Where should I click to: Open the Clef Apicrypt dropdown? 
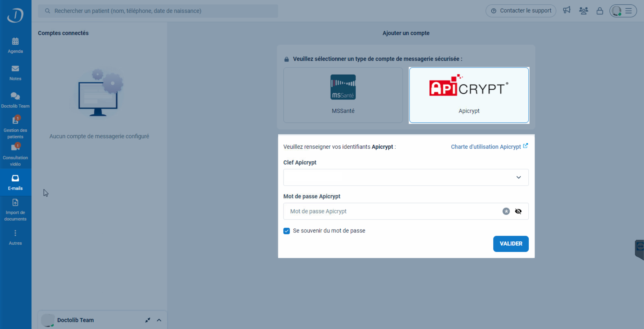coord(406,177)
